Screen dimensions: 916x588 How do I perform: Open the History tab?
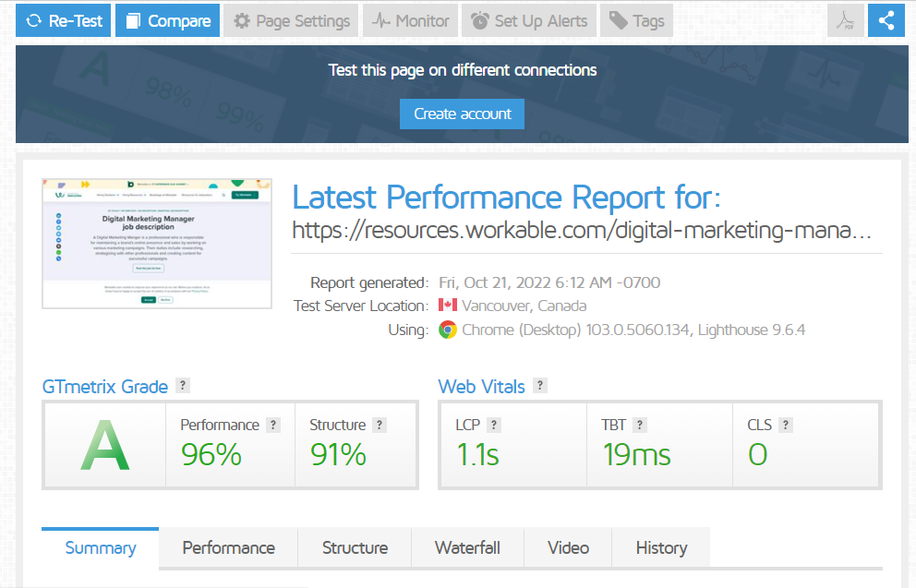tap(661, 547)
